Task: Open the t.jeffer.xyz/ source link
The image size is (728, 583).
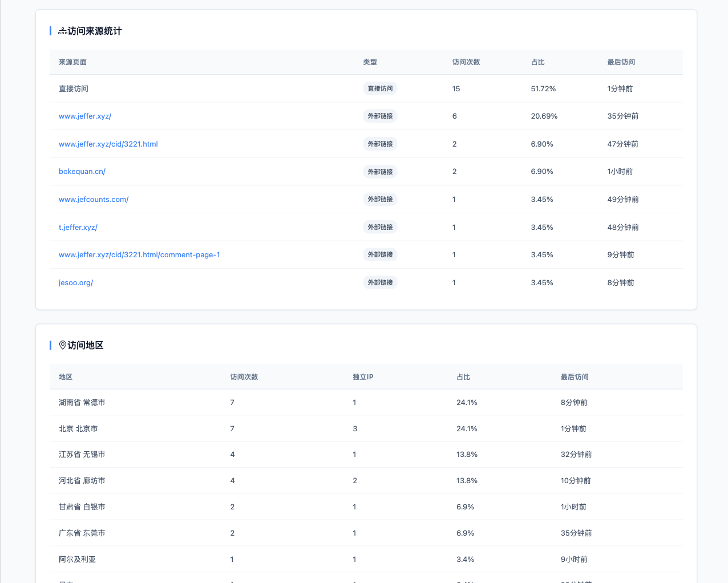Action: [78, 228]
